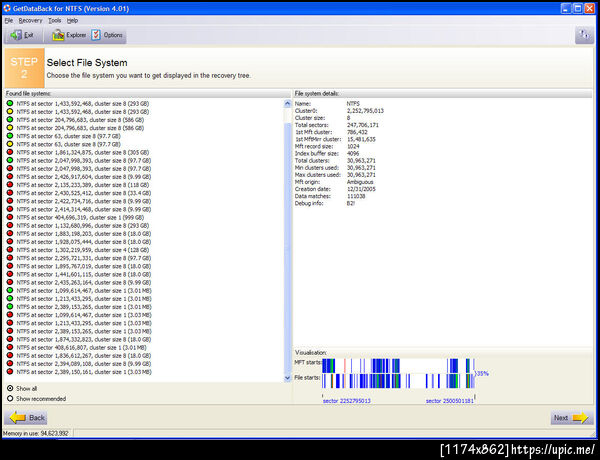Open the Tools menu
This screenshot has width=600, height=460.
pos(54,20)
